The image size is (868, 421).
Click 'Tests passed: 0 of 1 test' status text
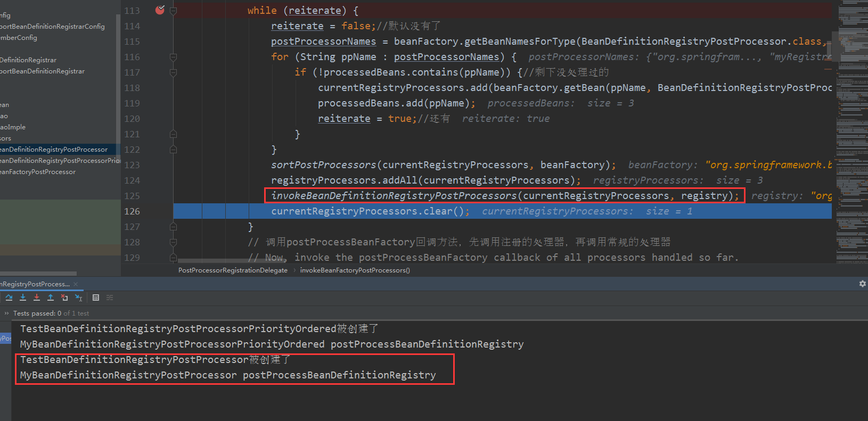coord(51,313)
